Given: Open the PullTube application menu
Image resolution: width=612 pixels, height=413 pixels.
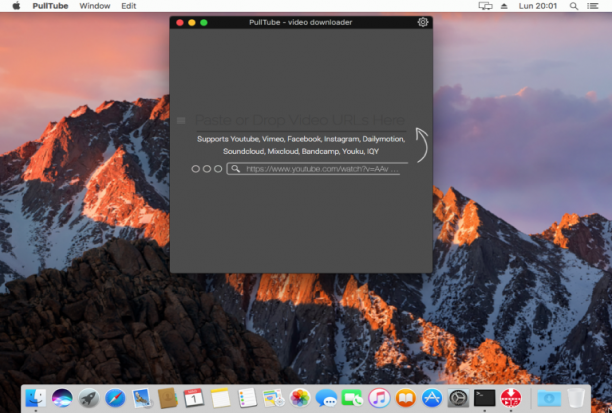Looking at the screenshot, I should [50, 6].
